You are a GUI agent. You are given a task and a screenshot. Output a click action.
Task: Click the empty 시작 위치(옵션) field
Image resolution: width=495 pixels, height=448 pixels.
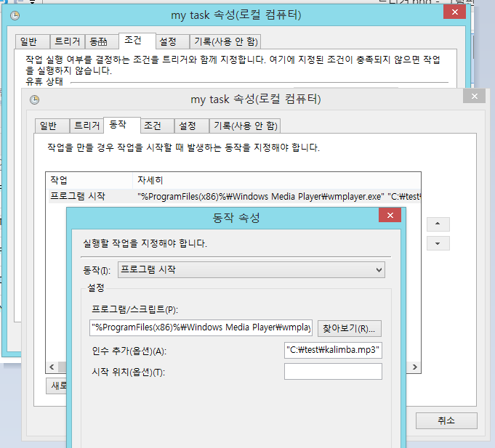tap(333, 372)
